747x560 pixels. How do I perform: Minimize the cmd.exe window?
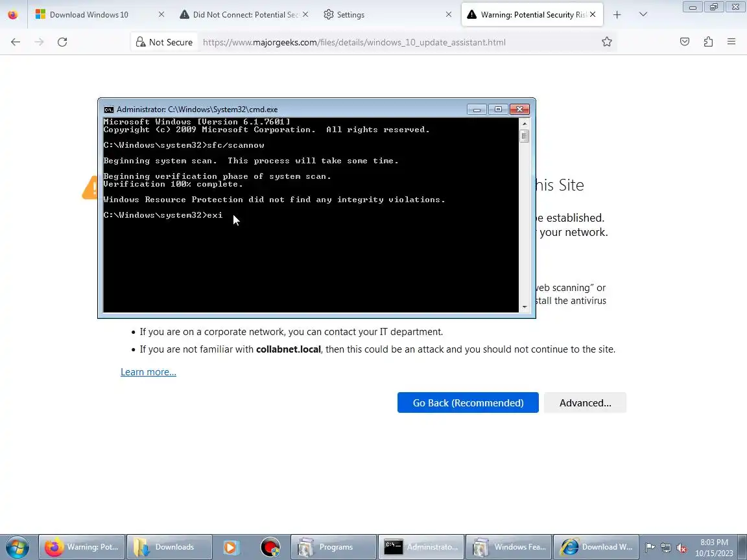(477, 110)
